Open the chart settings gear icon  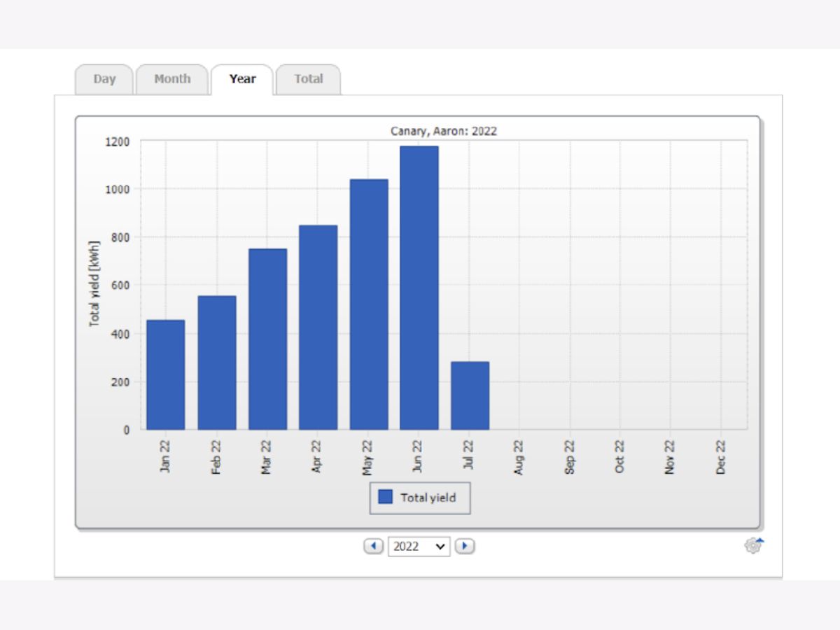(x=753, y=546)
